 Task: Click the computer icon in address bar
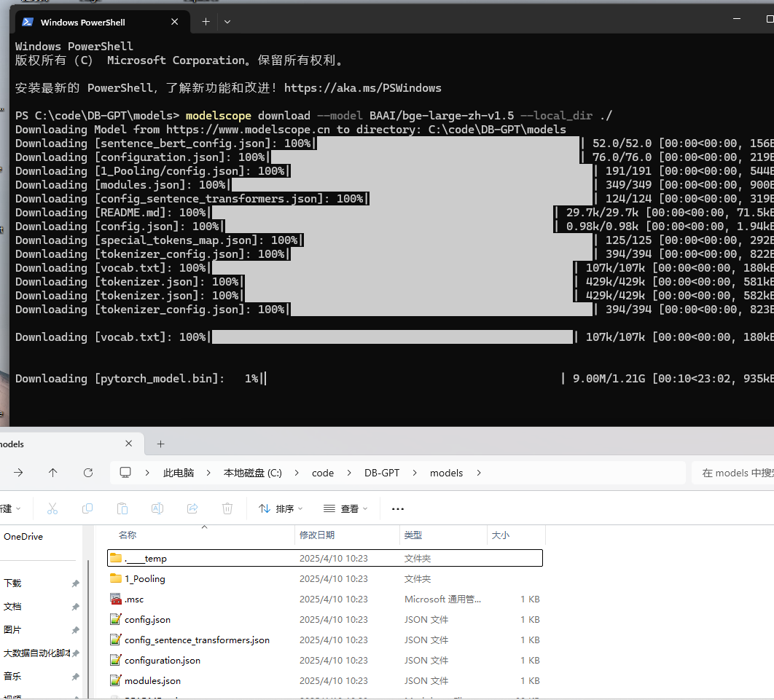pyautogui.click(x=125, y=473)
